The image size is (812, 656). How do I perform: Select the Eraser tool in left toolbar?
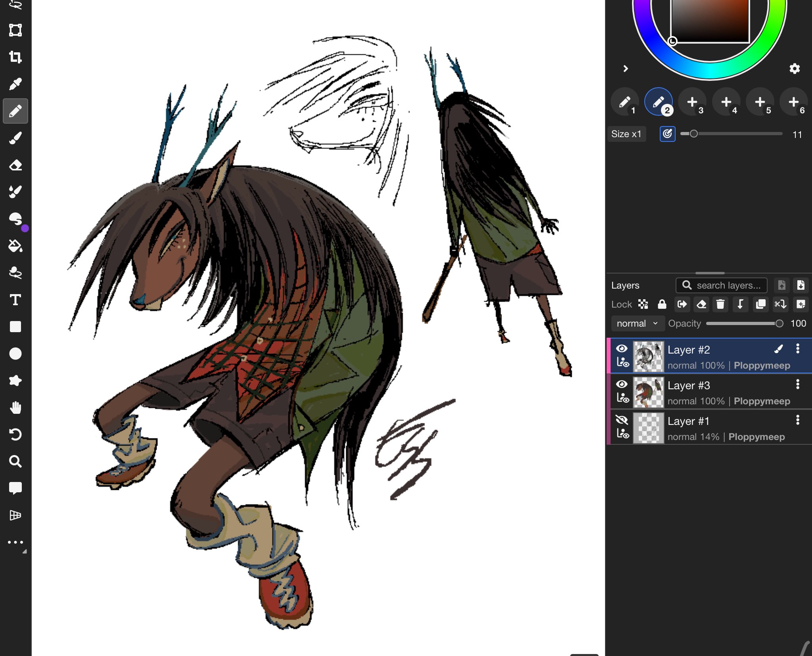(x=15, y=165)
